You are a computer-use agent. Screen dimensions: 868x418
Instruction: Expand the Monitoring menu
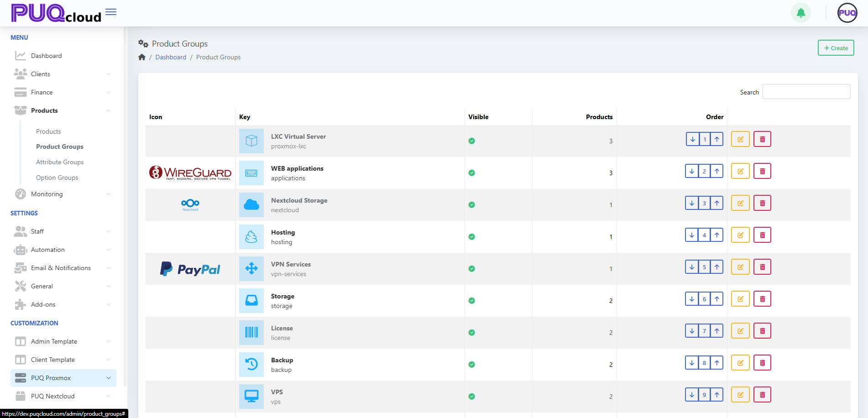coord(63,194)
